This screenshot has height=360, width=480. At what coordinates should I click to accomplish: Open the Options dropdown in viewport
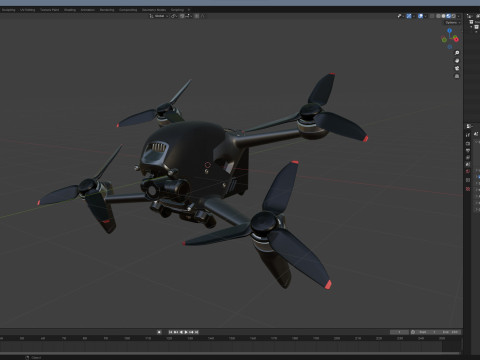[452, 23]
